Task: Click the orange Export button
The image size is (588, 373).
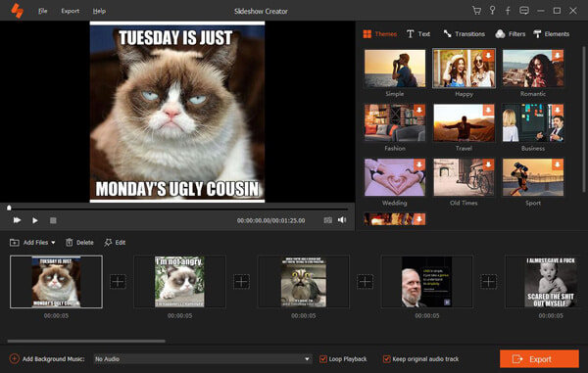Action: pyautogui.click(x=539, y=358)
